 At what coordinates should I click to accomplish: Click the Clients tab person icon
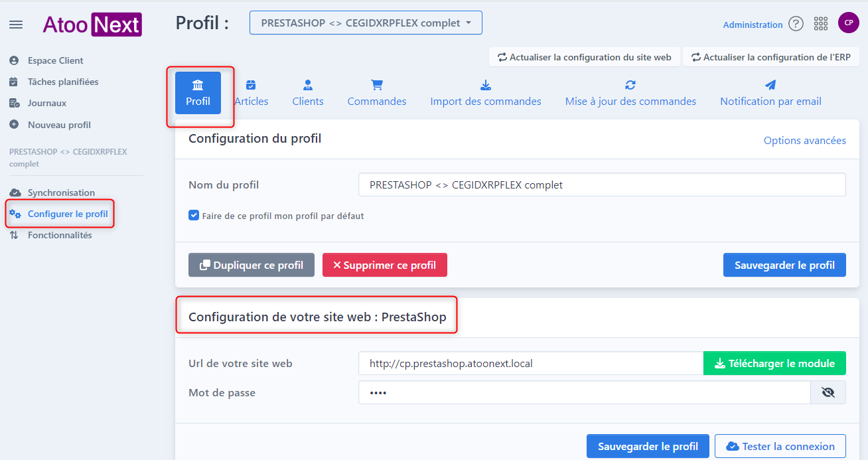(x=308, y=85)
